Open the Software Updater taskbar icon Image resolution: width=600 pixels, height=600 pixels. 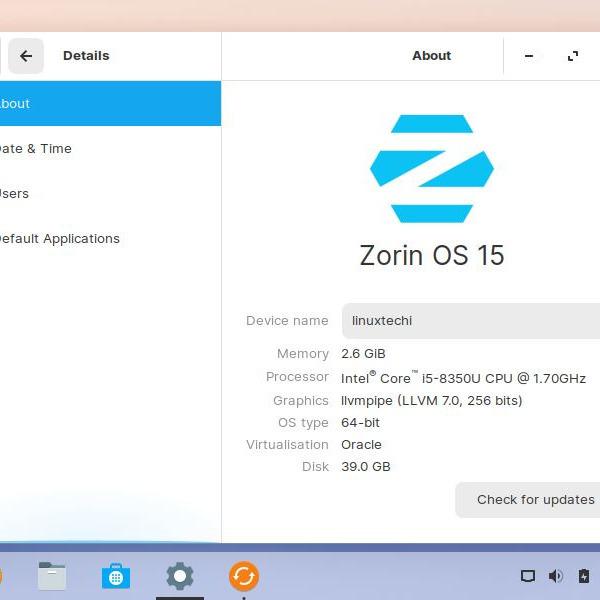[243, 576]
